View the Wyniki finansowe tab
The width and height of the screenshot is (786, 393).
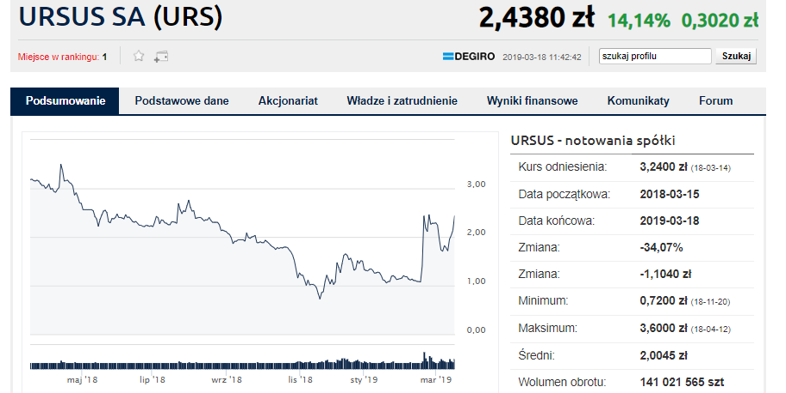(532, 101)
